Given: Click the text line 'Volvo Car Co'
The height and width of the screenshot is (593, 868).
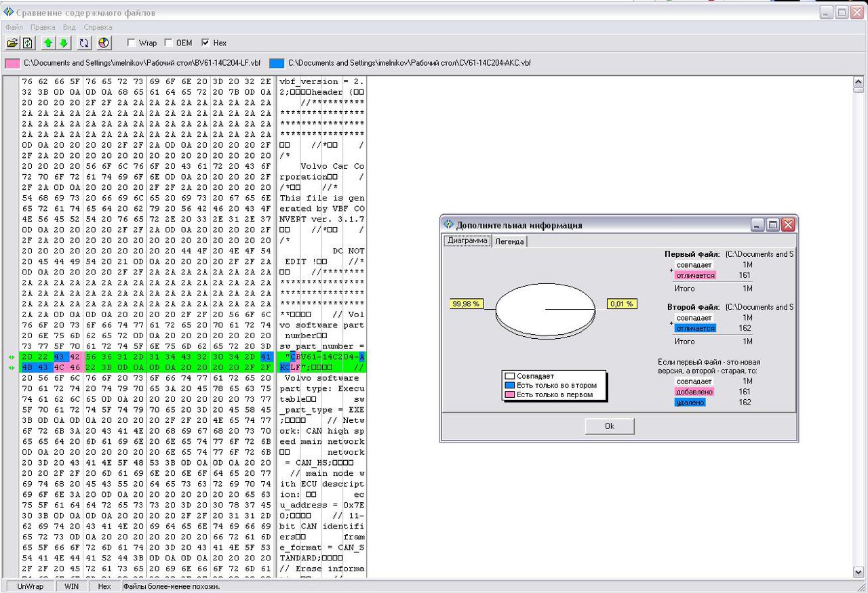Looking at the screenshot, I should [332, 166].
